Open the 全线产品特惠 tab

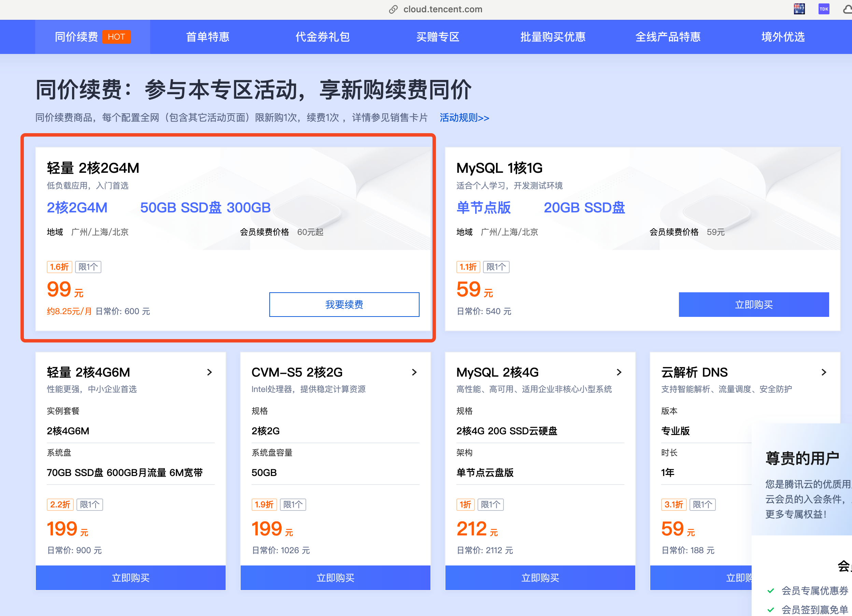tap(668, 37)
